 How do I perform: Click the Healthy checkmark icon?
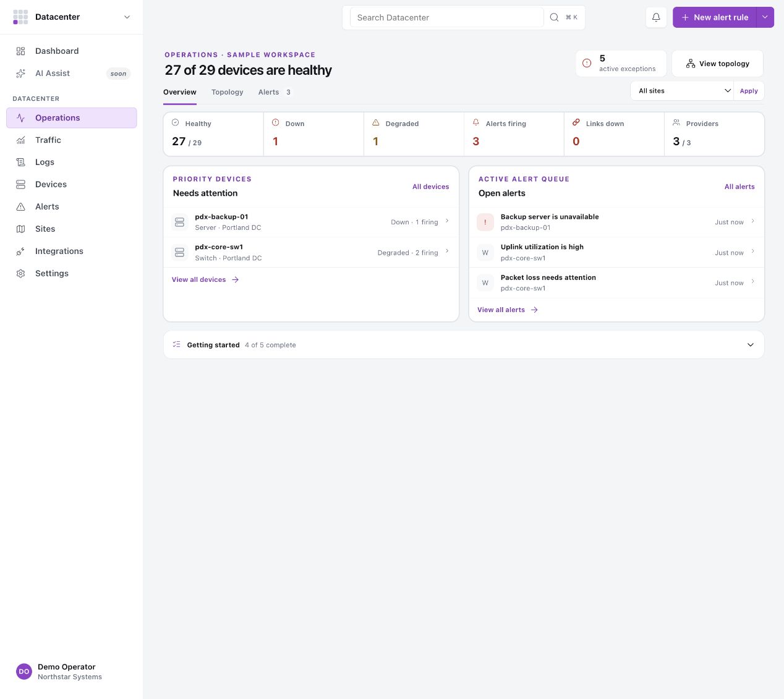coord(176,123)
